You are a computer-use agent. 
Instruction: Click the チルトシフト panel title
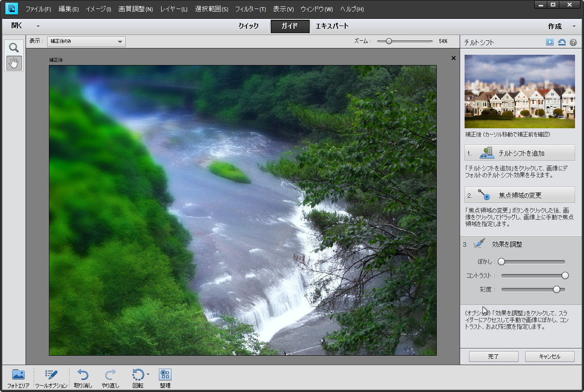pyautogui.click(x=479, y=43)
